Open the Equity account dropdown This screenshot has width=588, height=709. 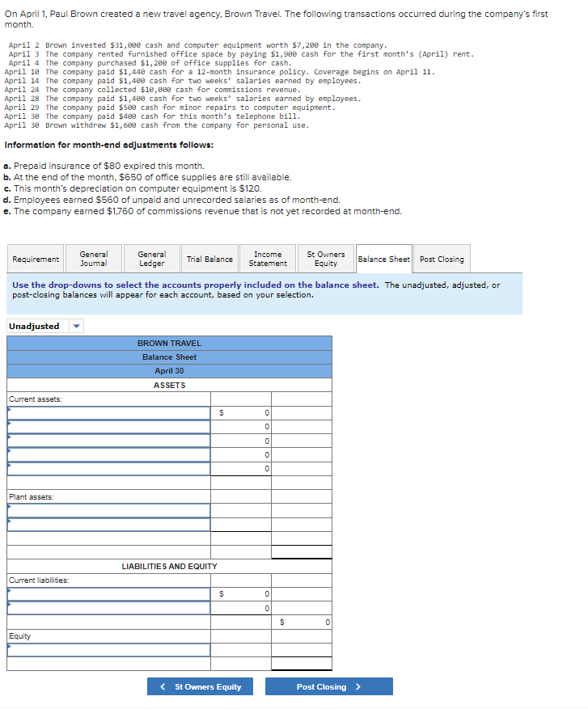(108, 650)
